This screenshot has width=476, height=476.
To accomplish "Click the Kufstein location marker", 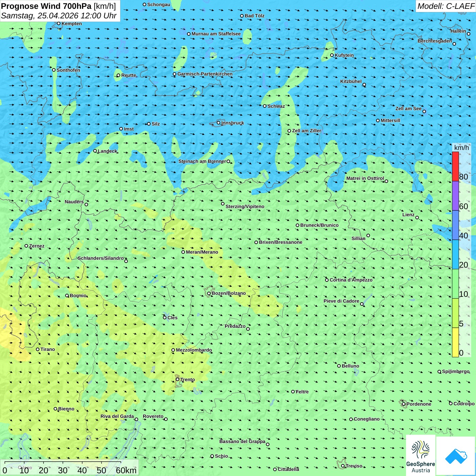I will tap(332, 55).
